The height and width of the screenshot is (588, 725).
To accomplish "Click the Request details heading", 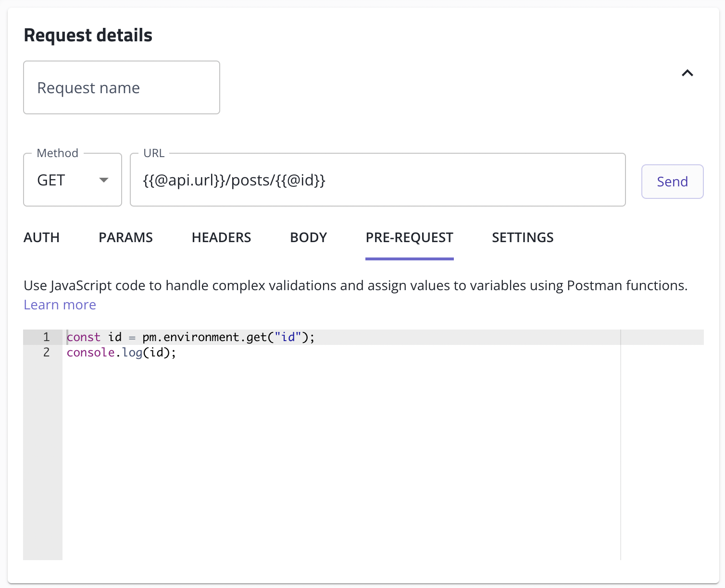I will click(x=88, y=36).
